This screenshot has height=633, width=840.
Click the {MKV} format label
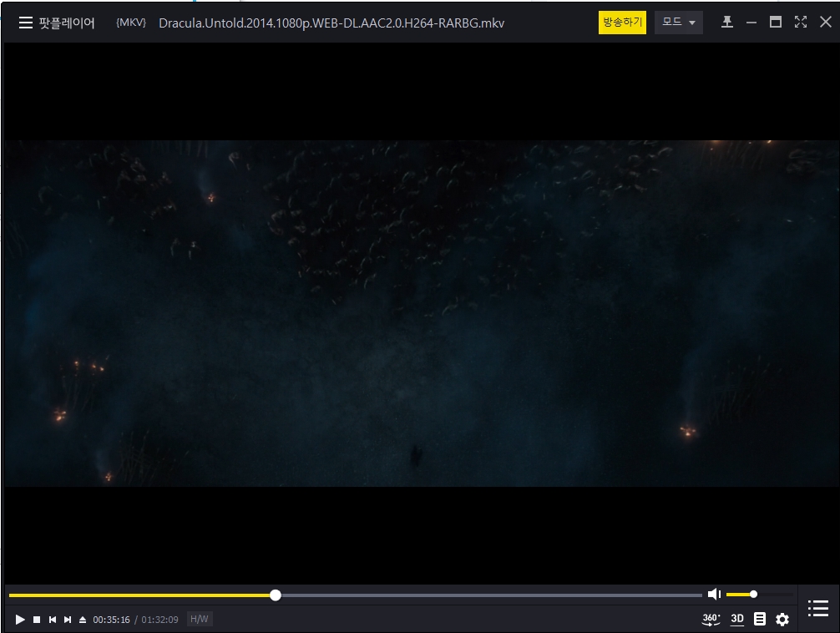tap(131, 23)
